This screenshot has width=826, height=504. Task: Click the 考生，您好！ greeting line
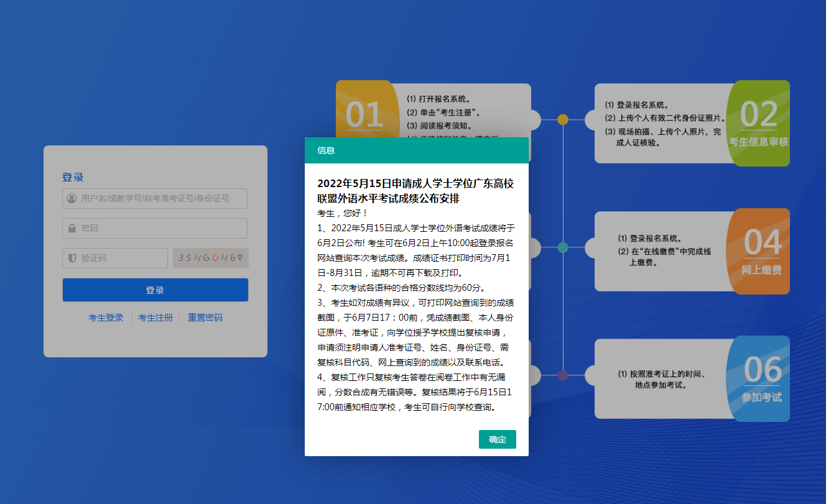(x=343, y=213)
